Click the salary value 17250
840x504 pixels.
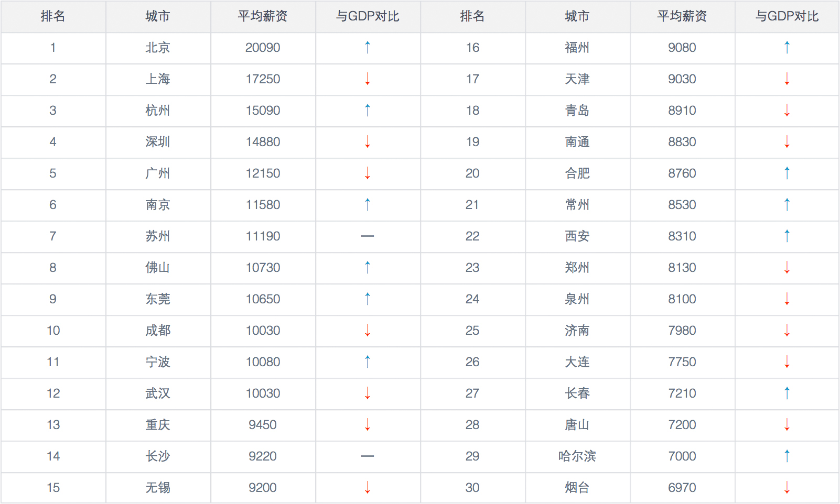tap(263, 79)
